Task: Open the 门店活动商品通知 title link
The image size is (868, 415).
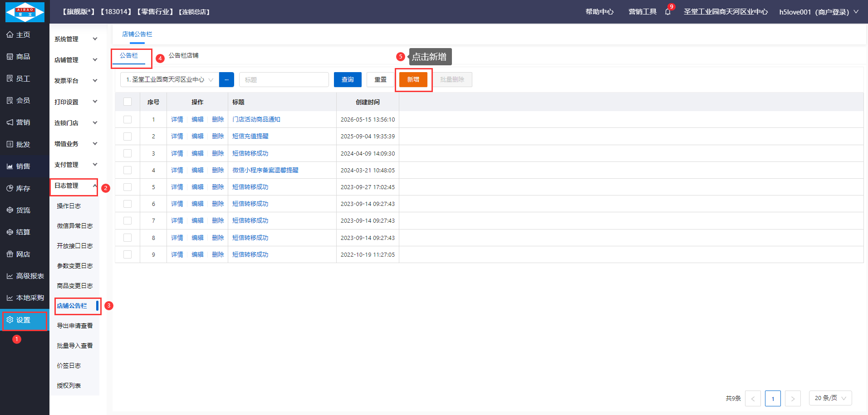Action: click(x=256, y=119)
